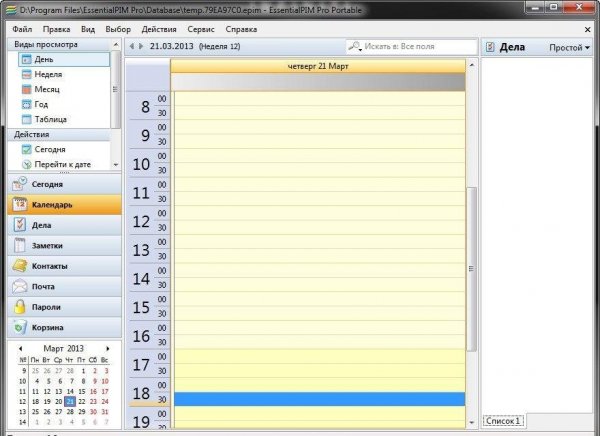Click the Март 2013 mini calendar title
The height and width of the screenshot is (436, 600).
[64, 348]
